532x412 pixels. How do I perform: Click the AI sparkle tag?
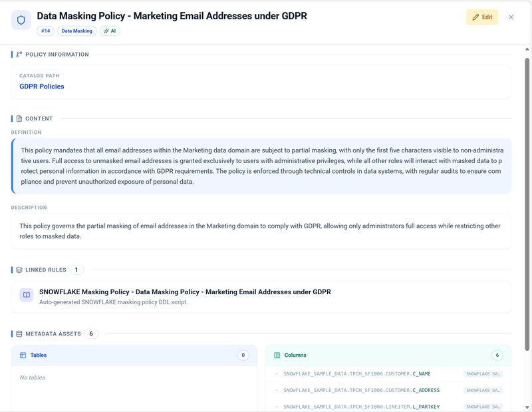tap(110, 31)
